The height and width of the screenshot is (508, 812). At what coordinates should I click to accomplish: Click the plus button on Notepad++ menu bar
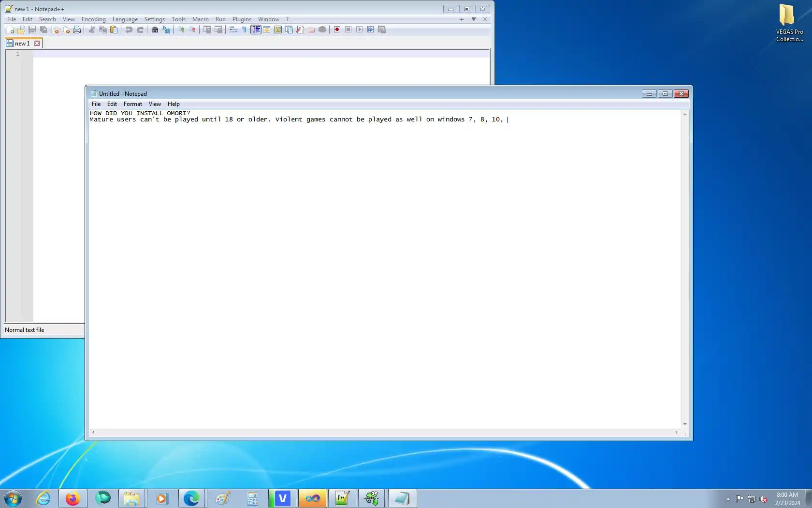[x=462, y=19]
